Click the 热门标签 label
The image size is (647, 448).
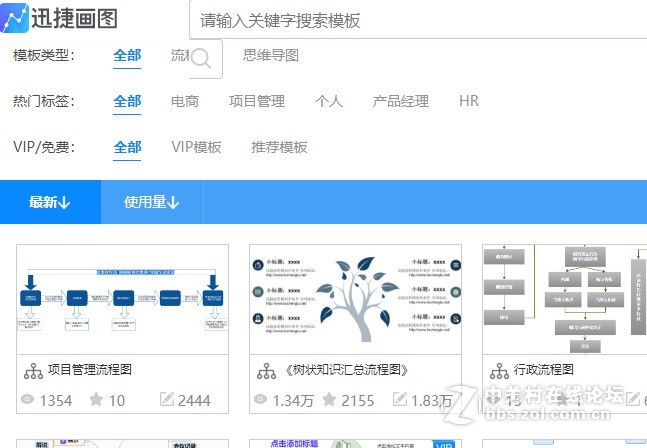[44, 101]
